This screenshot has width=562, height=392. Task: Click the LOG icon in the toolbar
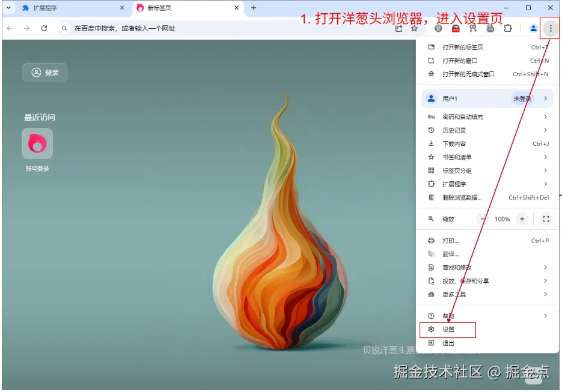click(490, 28)
